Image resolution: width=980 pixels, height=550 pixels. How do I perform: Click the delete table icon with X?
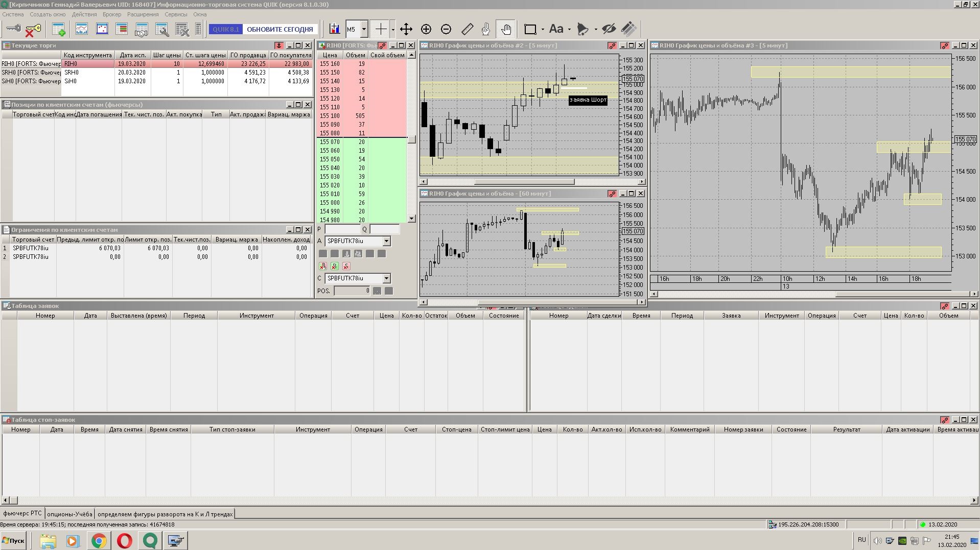coord(182,30)
